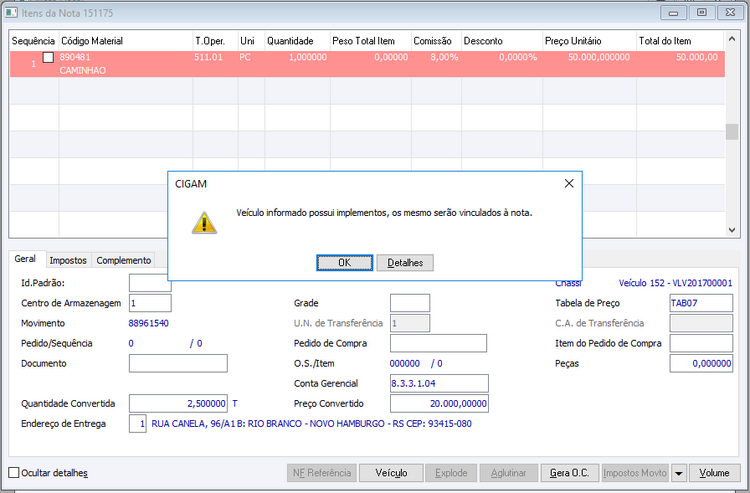The image size is (750, 493).
Task: Open the dropdown arrow beside Impostos Movto
Action: [678, 473]
